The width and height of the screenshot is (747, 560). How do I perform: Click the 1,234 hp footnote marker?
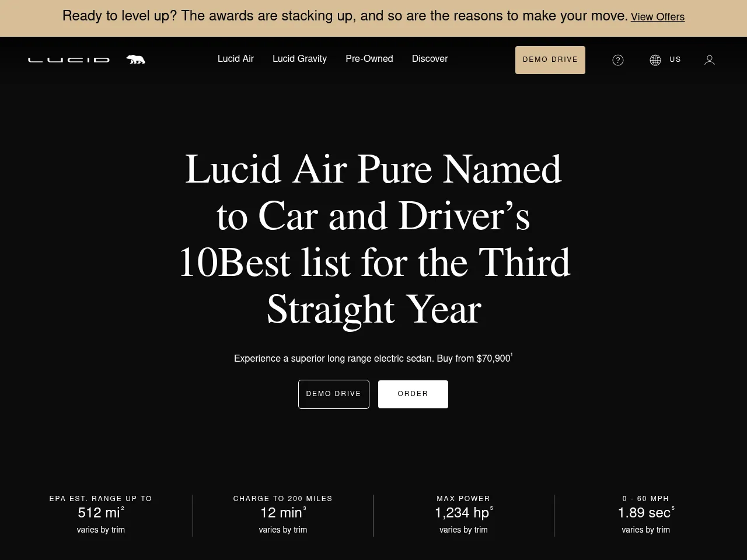point(491,508)
